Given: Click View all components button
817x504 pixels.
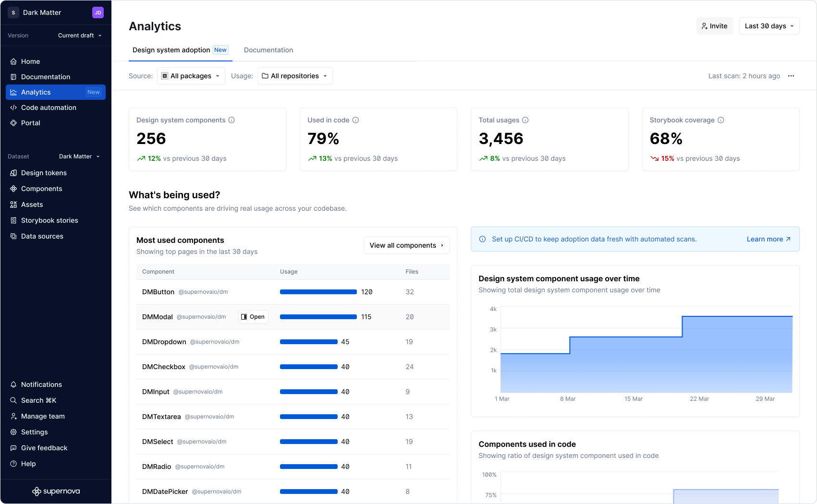Looking at the screenshot, I should pyautogui.click(x=407, y=245).
